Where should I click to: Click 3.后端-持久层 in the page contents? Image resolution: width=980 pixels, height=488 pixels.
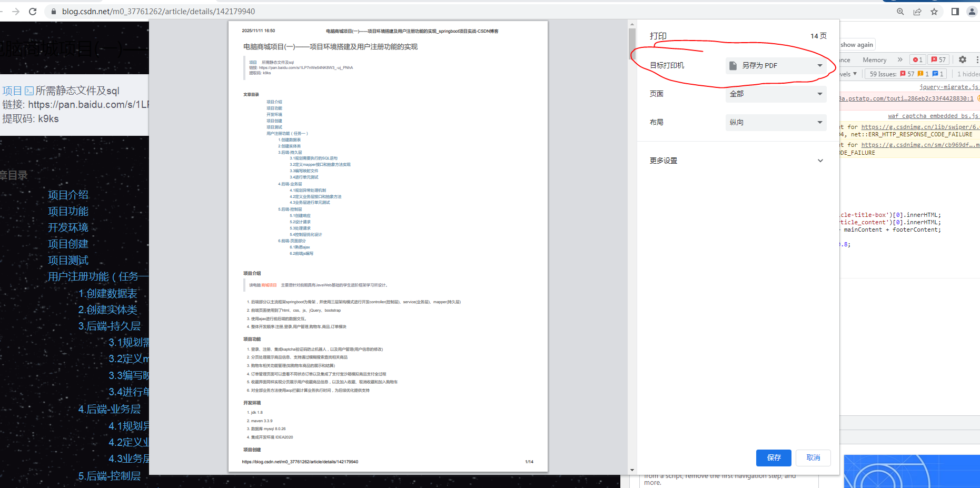(x=110, y=326)
